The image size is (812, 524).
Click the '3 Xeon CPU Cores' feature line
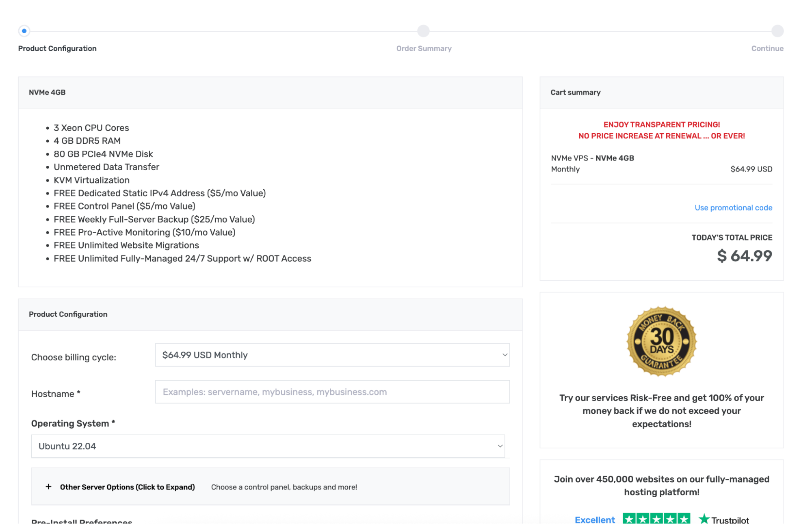(x=91, y=128)
